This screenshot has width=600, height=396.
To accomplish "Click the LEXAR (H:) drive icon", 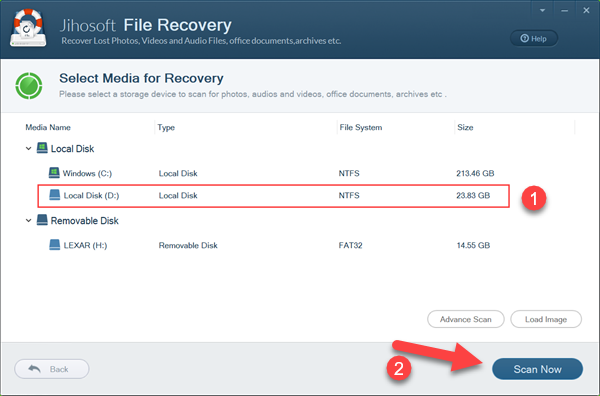I will click(55, 245).
